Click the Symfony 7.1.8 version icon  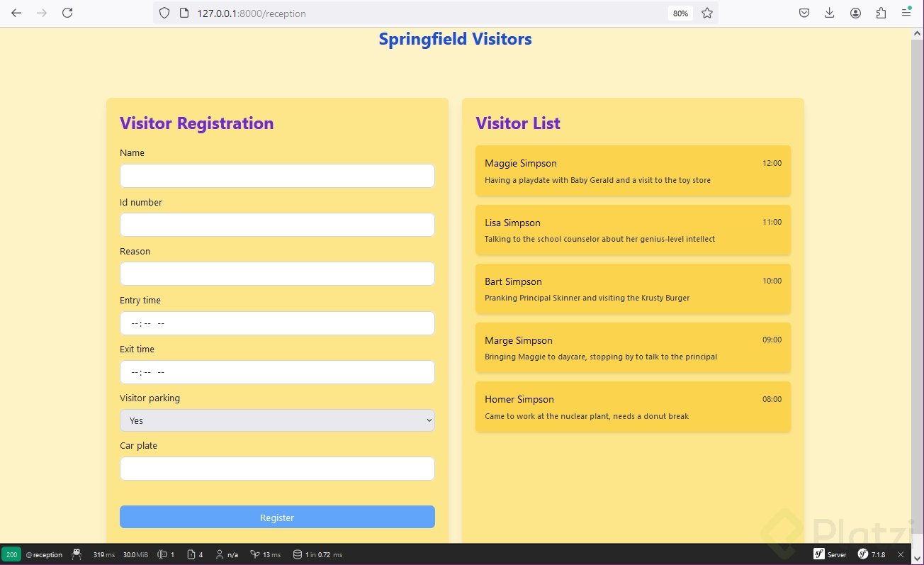tap(864, 554)
